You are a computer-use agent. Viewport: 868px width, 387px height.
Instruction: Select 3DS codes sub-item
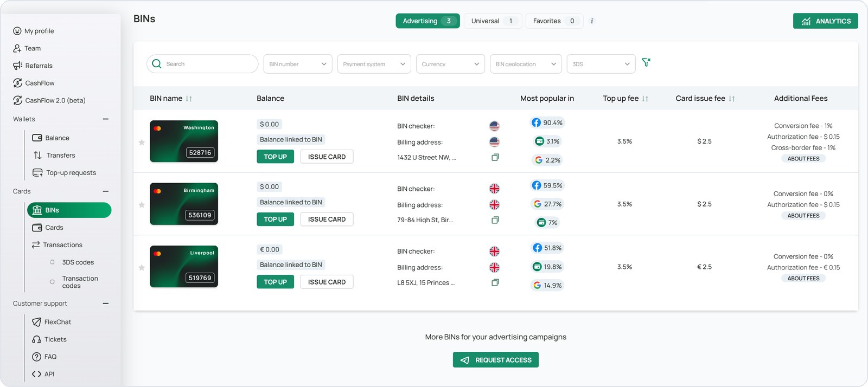click(x=72, y=262)
